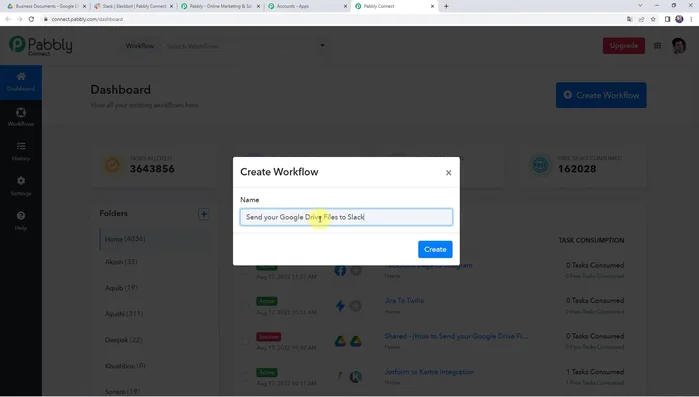Open the Jotform to Kartra Integration workflow
699x397 pixels.
coord(429,372)
